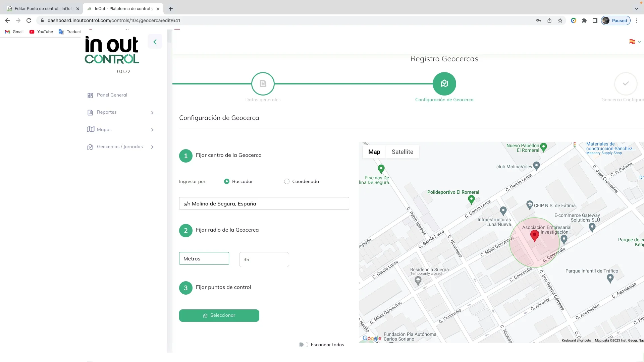The width and height of the screenshot is (644, 362).
Task: Switch map to Satellite view
Action: [402, 152]
